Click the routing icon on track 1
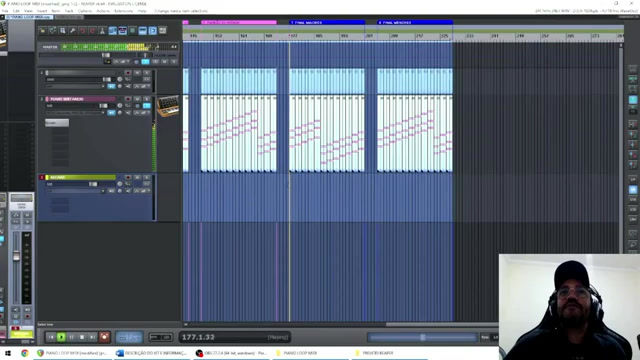Viewport: 640px width, 360px height. tap(128, 79)
